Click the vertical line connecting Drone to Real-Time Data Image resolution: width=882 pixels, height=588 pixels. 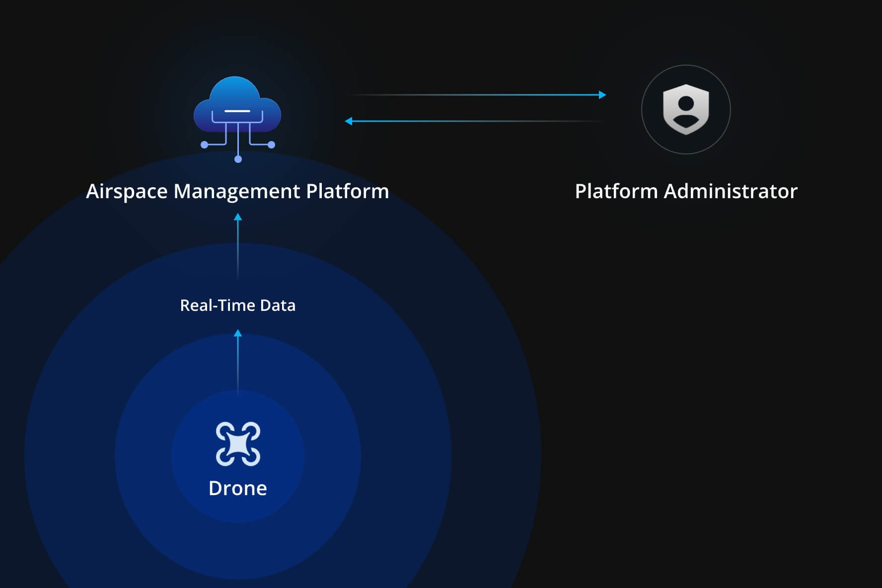pos(238,365)
